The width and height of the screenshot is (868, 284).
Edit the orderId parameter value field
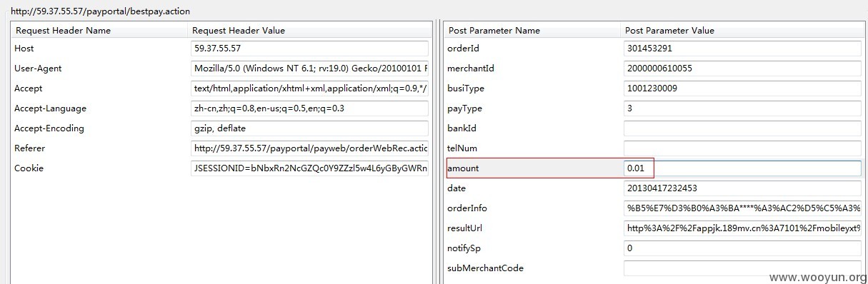point(742,49)
